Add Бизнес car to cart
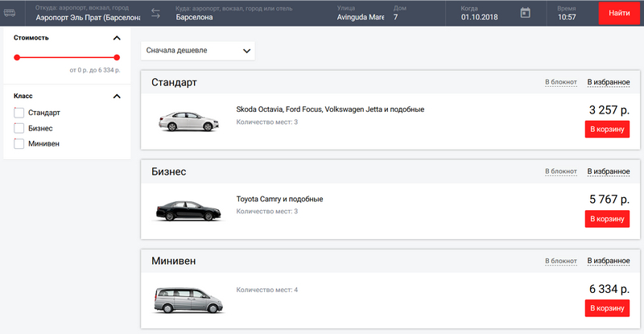 [606, 219]
